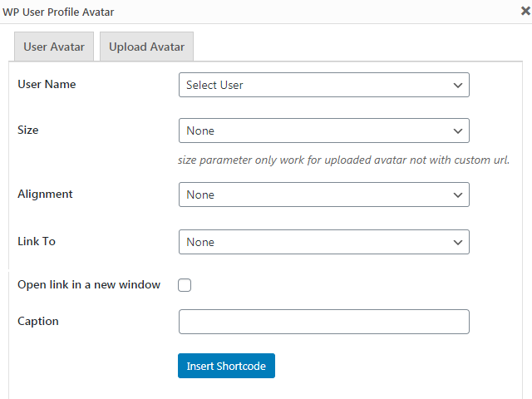Open the Select User dropdown
Image resolution: width=532 pixels, height=399 pixels.
[x=324, y=85]
